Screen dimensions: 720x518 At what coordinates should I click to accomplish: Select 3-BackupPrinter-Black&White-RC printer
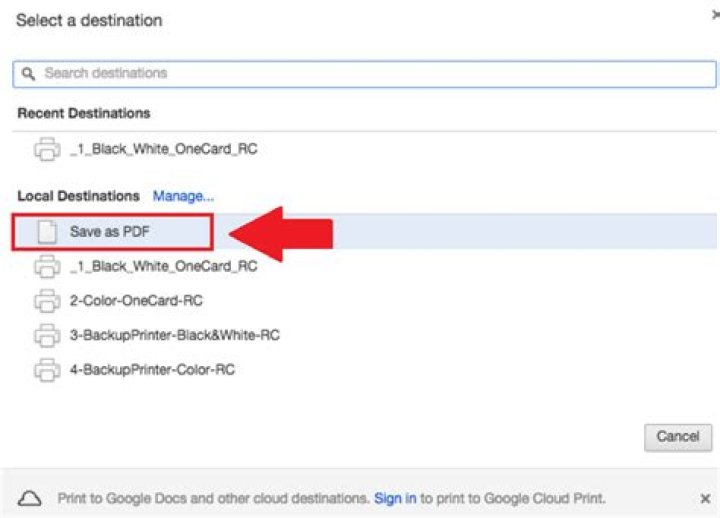coord(174,335)
